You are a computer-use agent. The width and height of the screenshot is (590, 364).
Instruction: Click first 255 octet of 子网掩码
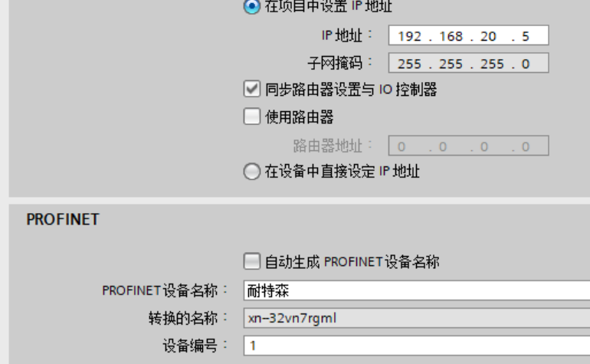point(409,64)
